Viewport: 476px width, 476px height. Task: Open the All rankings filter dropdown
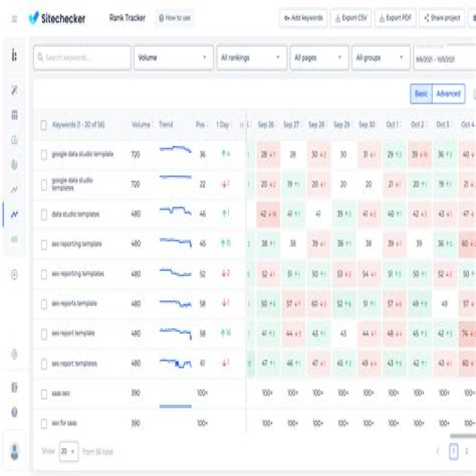click(251, 58)
